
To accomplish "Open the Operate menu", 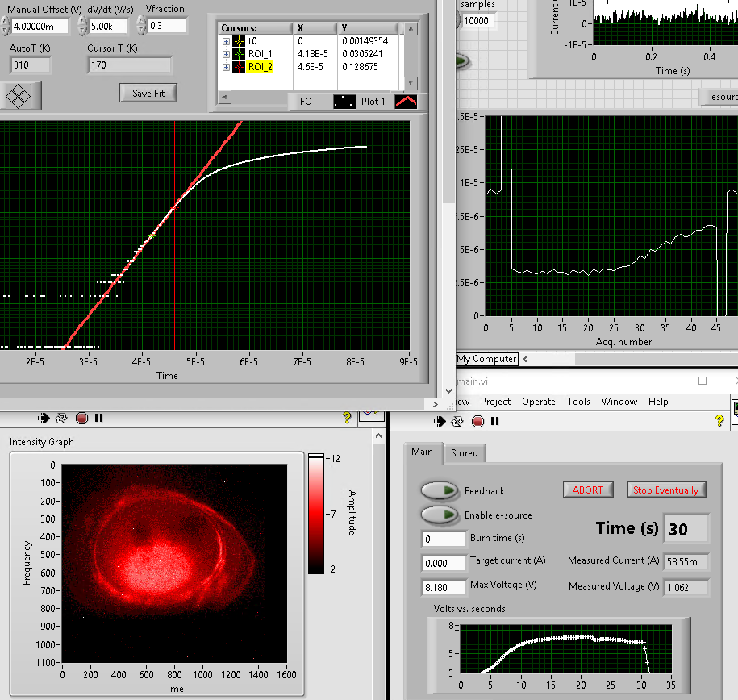I will (x=538, y=402).
